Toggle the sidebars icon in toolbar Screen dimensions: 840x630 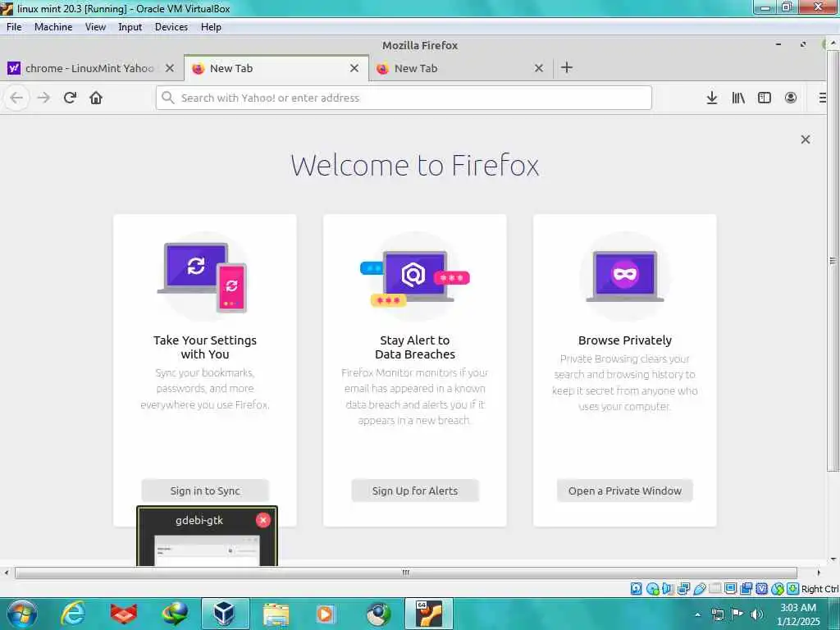tap(765, 98)
